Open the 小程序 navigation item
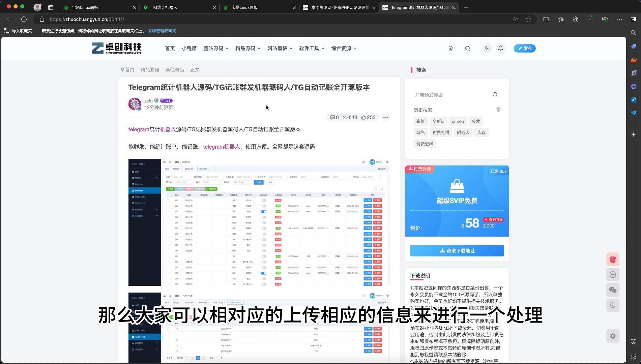The height and width of the screenshot is (364, 641). 189,48
